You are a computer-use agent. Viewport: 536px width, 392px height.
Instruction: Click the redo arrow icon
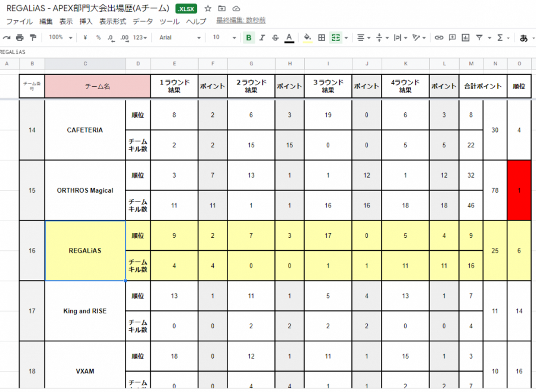pos(7,38)
